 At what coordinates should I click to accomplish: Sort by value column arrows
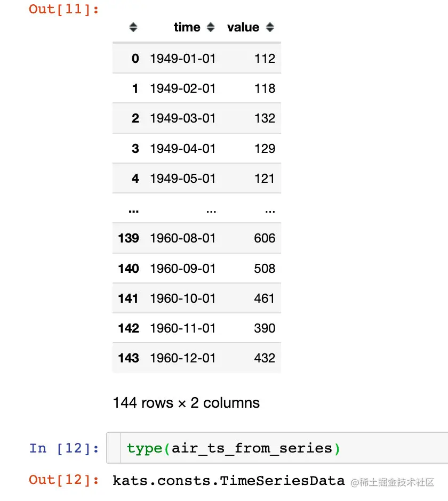270,27
